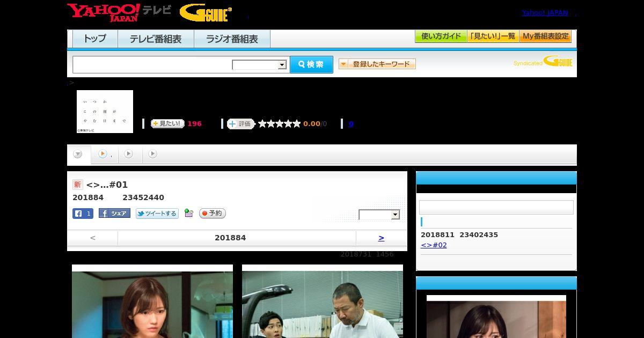Open My番組表設定
This screenshot has height=338, width=644.
pos(545,36)
